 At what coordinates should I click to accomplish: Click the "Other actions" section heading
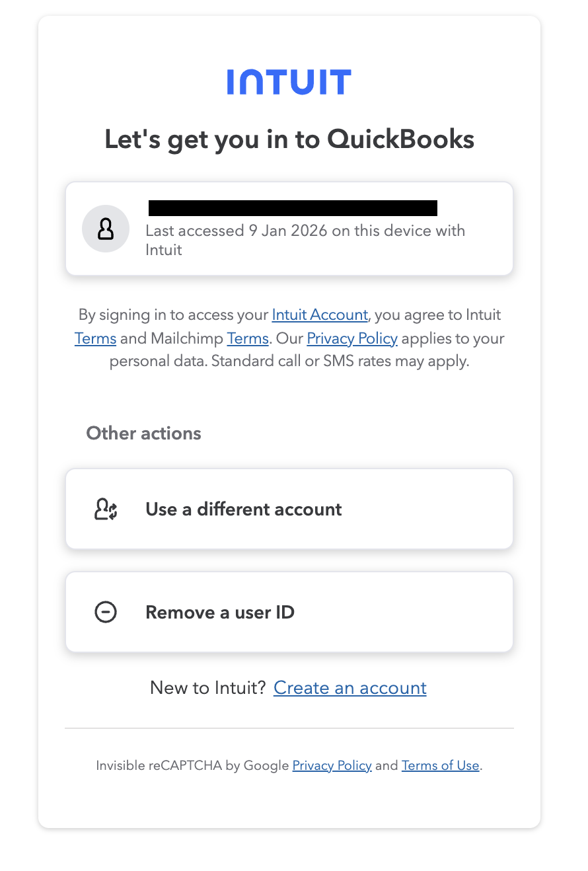(x=143, y=433)
